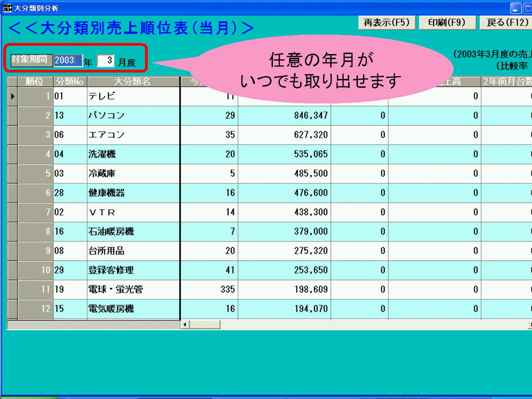Screen dimensions: 532x399
Task: Minimize the 大分類別分析 window
Action: coord(515,8)
